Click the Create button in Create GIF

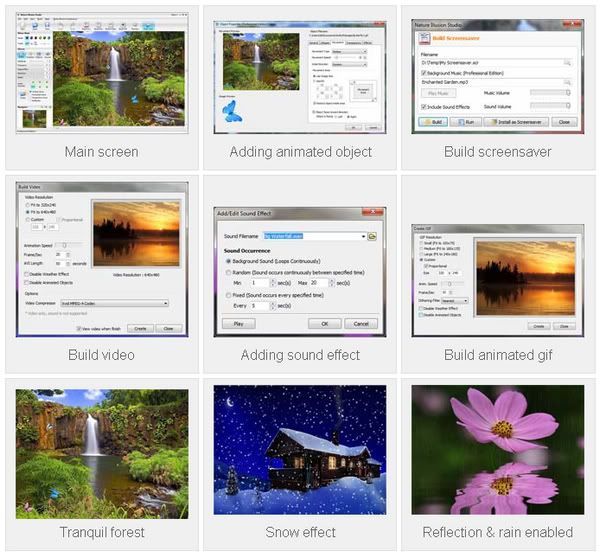point(539,326)
